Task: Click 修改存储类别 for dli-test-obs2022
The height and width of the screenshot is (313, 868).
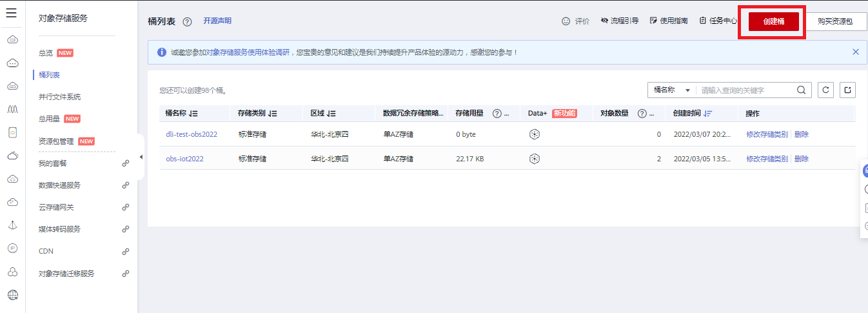Action: (x=767, y=134)
